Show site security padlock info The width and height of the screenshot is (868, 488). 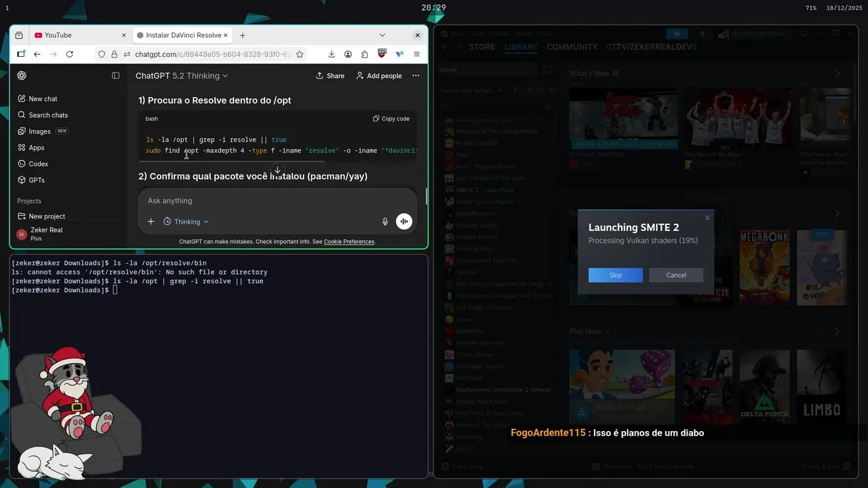(114, 54)
